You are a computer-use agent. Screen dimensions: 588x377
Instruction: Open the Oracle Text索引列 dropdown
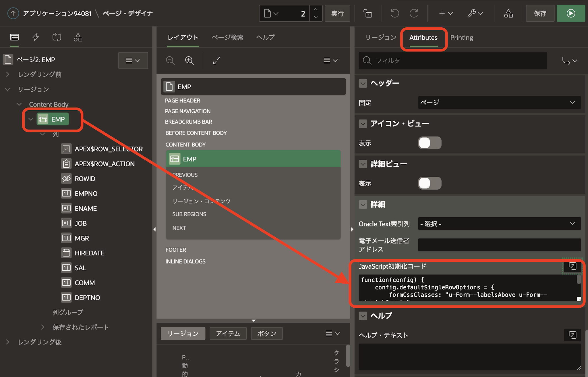coord(499,224)
